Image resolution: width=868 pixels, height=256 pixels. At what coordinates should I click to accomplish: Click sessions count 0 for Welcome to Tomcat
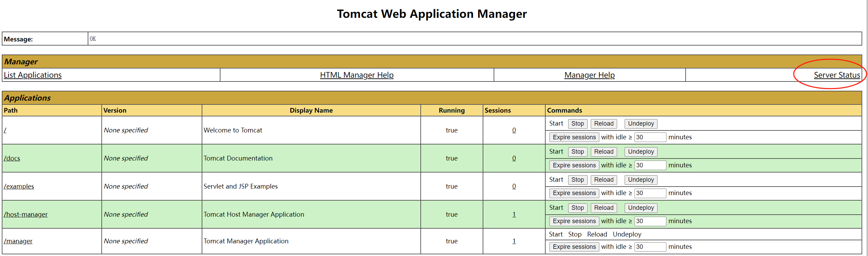(514, 130)
